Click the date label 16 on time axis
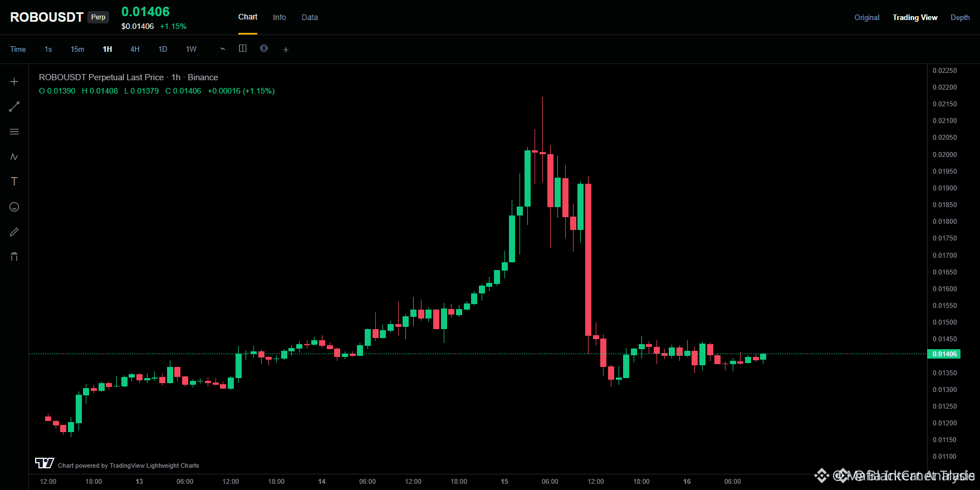Screen dimensions: 980x490 [687, 482]
